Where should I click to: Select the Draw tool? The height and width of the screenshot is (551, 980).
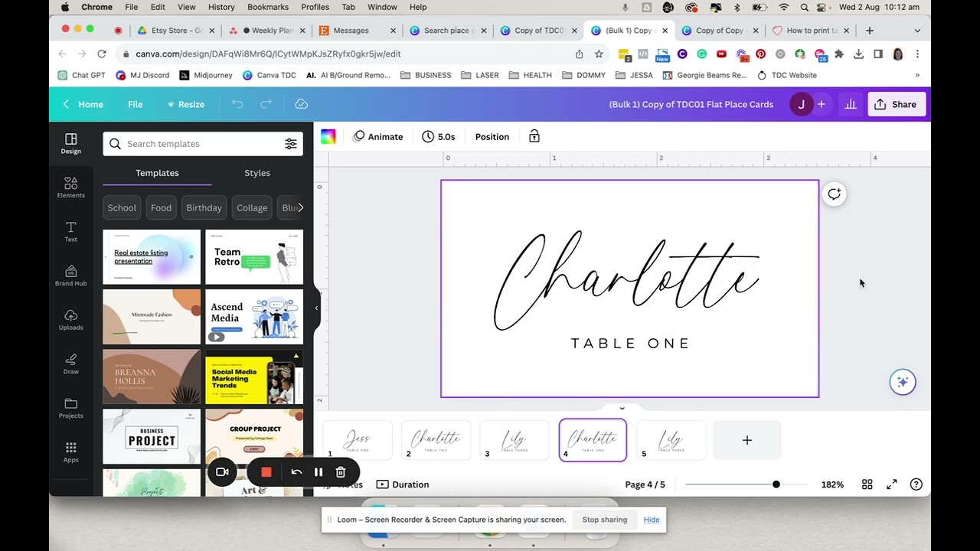tap(70, 364)
